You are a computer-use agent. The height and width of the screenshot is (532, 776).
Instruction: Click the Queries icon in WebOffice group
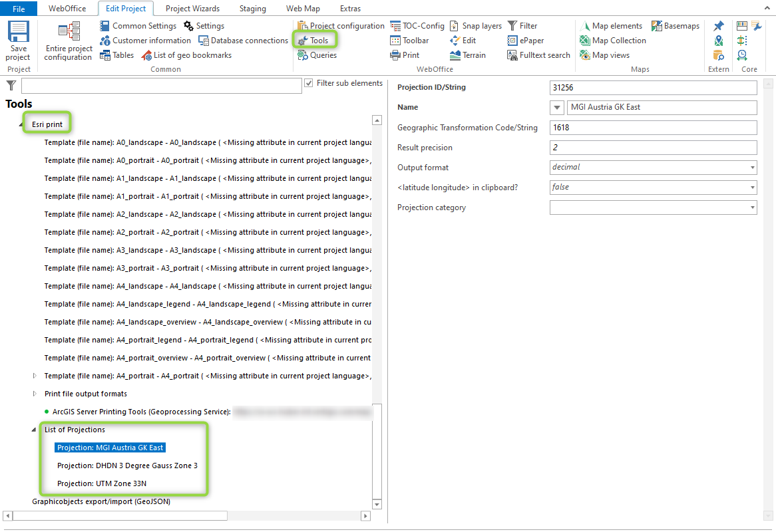coord(317,55)
